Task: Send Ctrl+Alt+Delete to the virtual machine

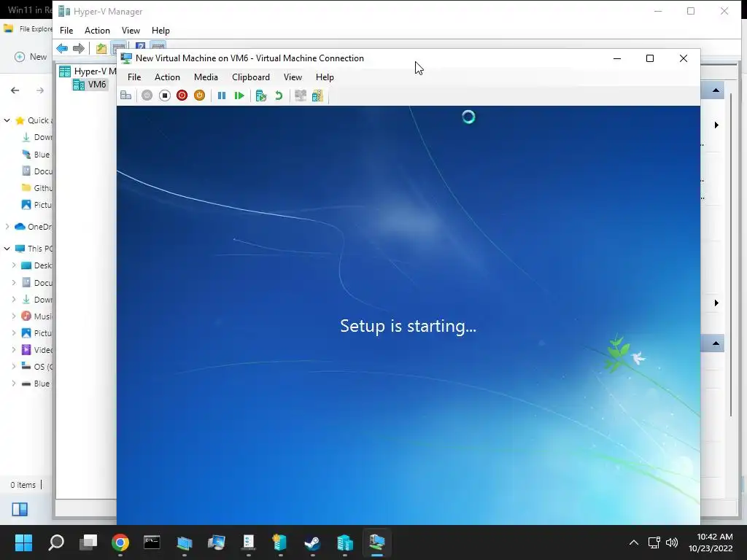Action: (x=125, y=96)
